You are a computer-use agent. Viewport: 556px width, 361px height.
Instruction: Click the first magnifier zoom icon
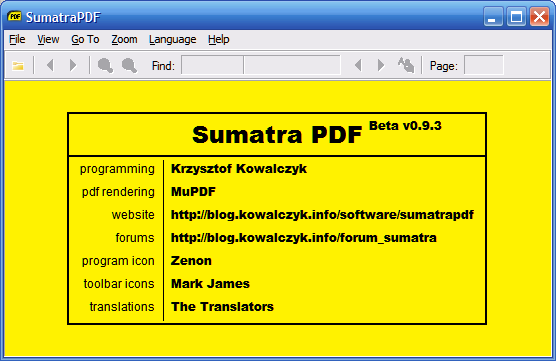105,66
